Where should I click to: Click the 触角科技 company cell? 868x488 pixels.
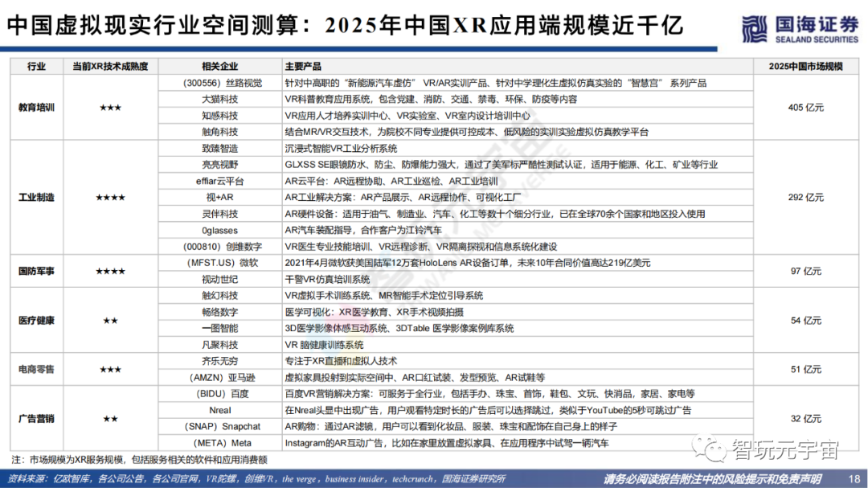pos(219,132)
